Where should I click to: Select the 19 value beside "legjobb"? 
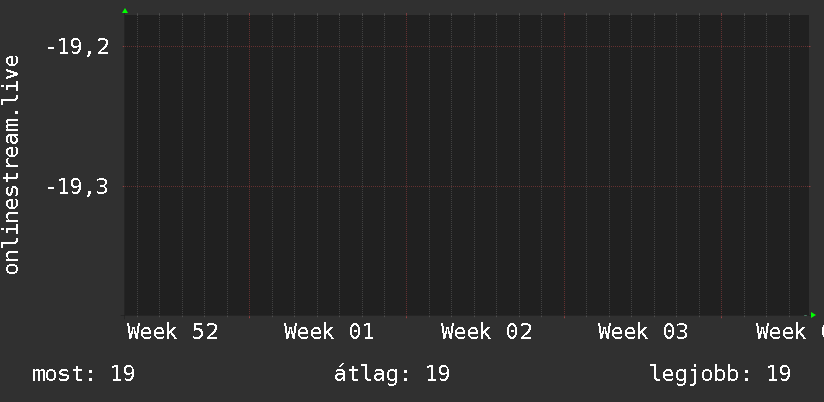coord(779,374)
